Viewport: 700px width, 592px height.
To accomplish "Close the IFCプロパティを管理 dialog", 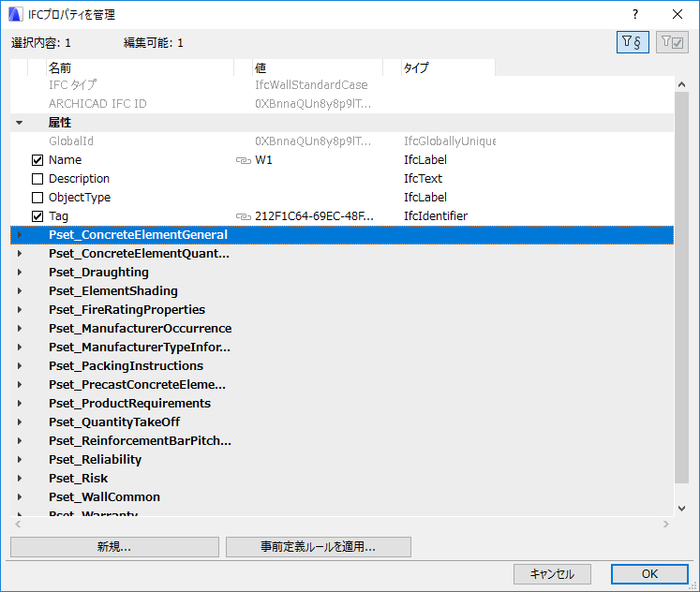I will click(678, 14).
